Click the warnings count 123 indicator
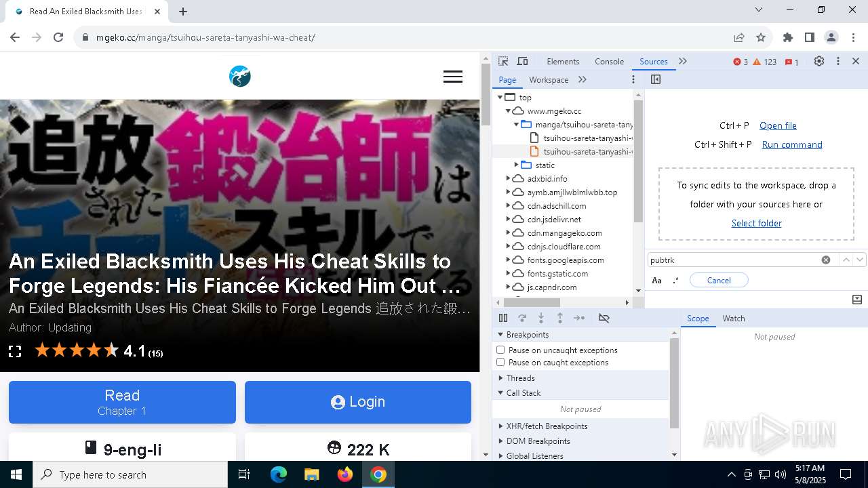Viewport: 868px width, 488px height. [x=764, y=62]
